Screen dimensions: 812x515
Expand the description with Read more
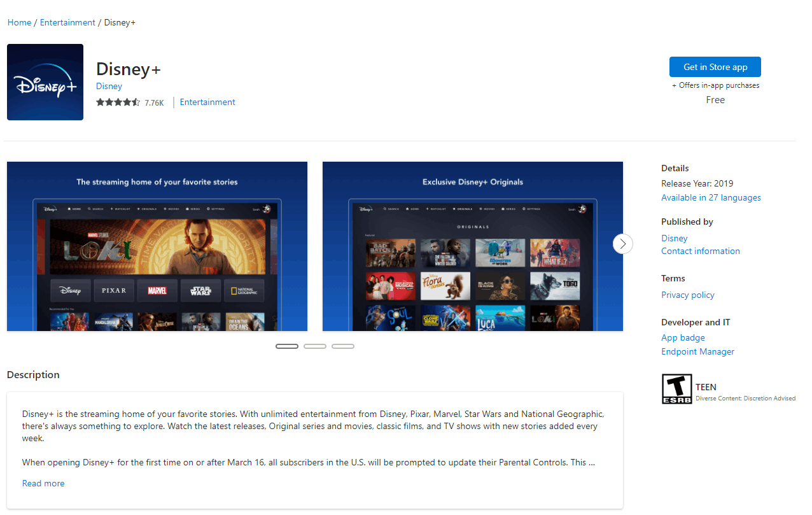coord(43,483)
